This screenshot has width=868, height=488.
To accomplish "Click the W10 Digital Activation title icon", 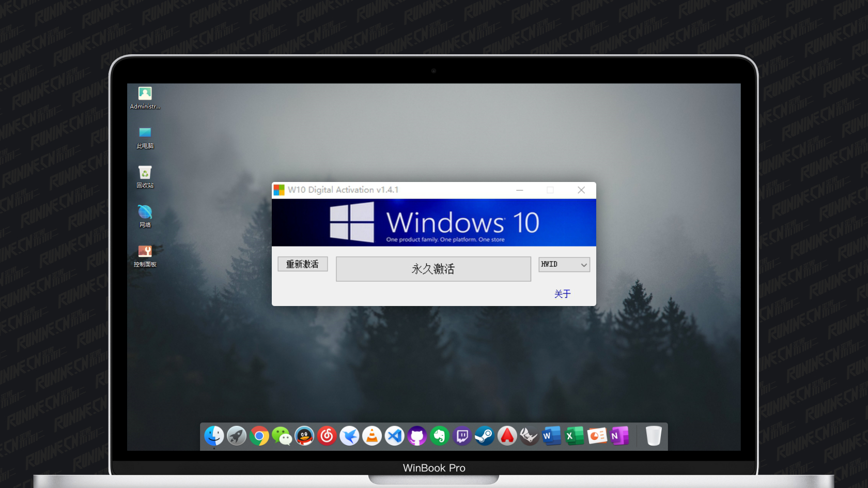I will pyautogui.click(x=279, y=190).
